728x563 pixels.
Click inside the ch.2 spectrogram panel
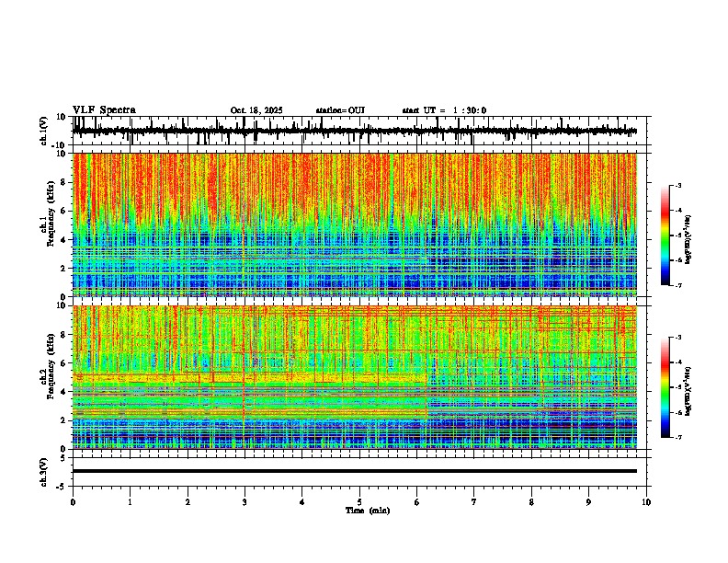click(354, 377)
